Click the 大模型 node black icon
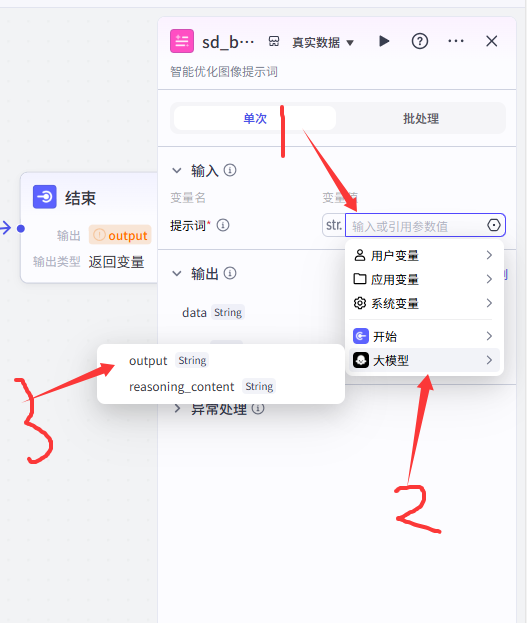Image resolution: width=527 pixels, height=623 pixels. [x=360, y=360]
